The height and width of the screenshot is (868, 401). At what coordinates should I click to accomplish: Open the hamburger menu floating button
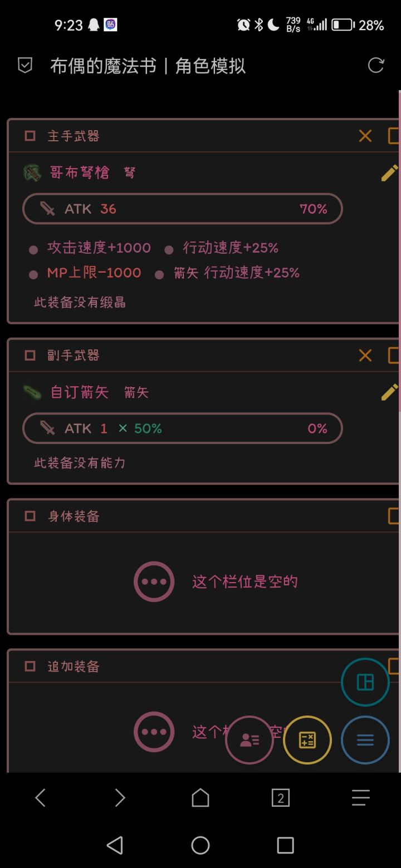(x=365, y=740)
